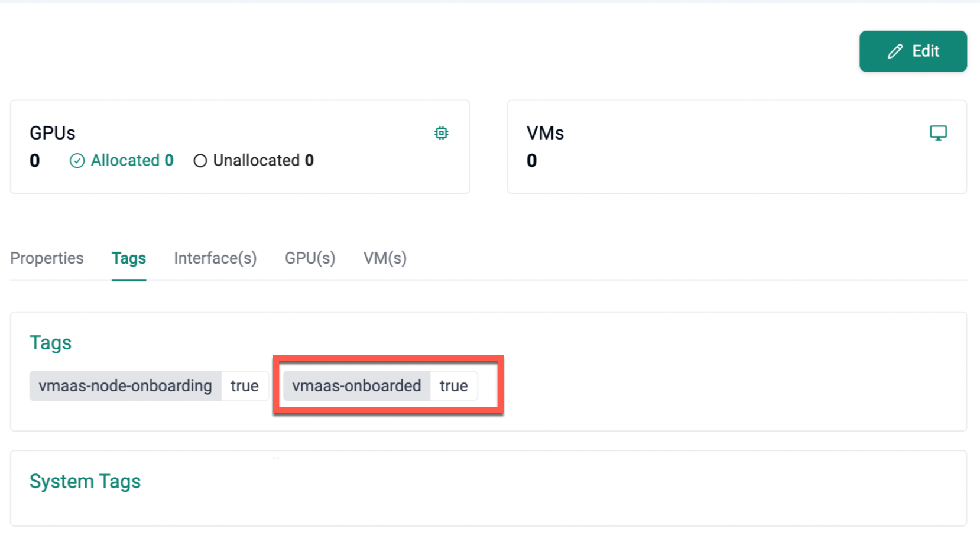This screenshot has width=980, height=558.
Task: Click the true value of vmaas-onboarded
Action: (453, 386)
